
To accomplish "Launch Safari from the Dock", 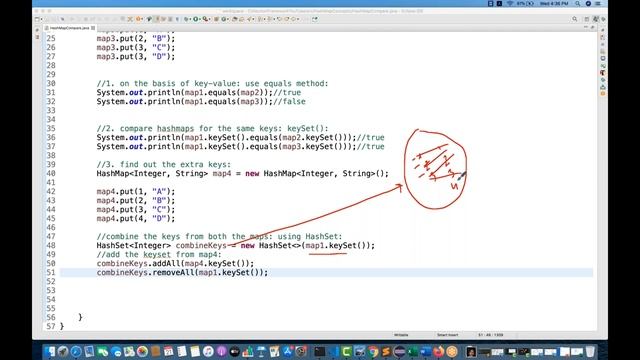I will point(76,351).
